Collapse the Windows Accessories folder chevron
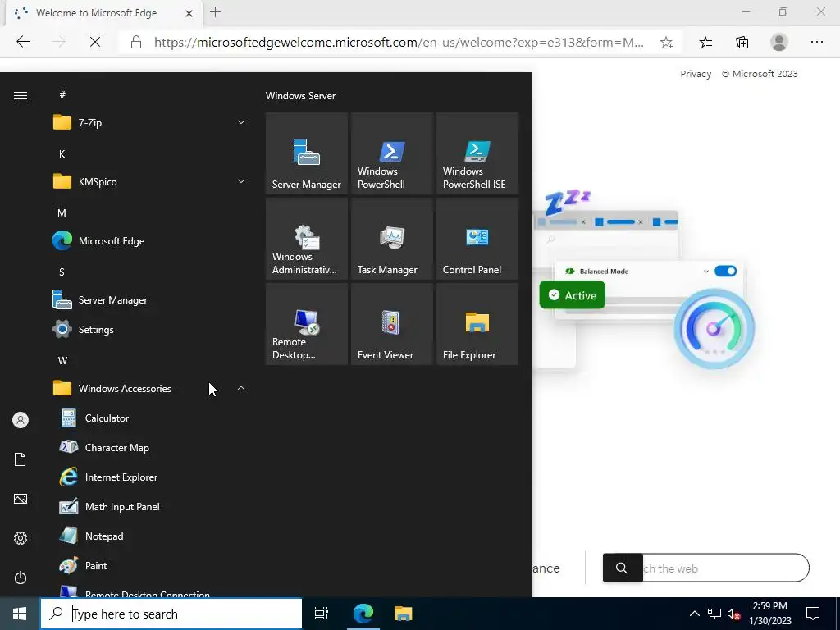Image resolution: width=840 pixels, height=630 pixels. (x=241, y=388)
